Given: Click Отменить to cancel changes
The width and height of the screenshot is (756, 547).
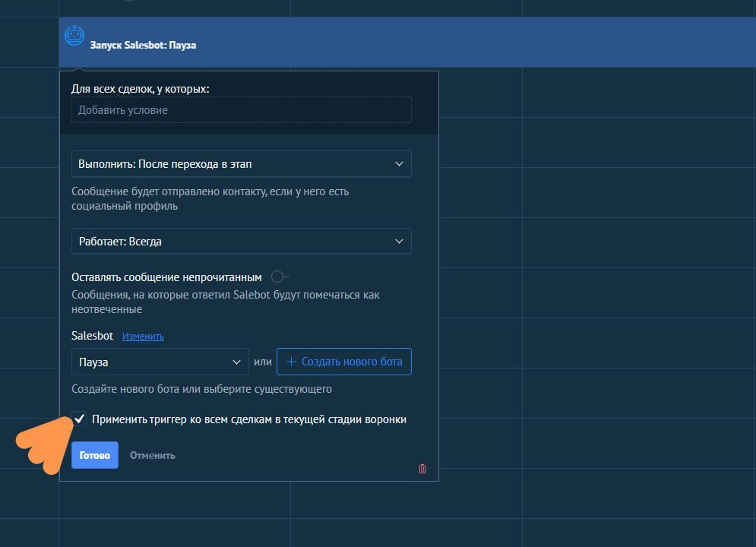Looking at the screenshot, I should 153,455.
